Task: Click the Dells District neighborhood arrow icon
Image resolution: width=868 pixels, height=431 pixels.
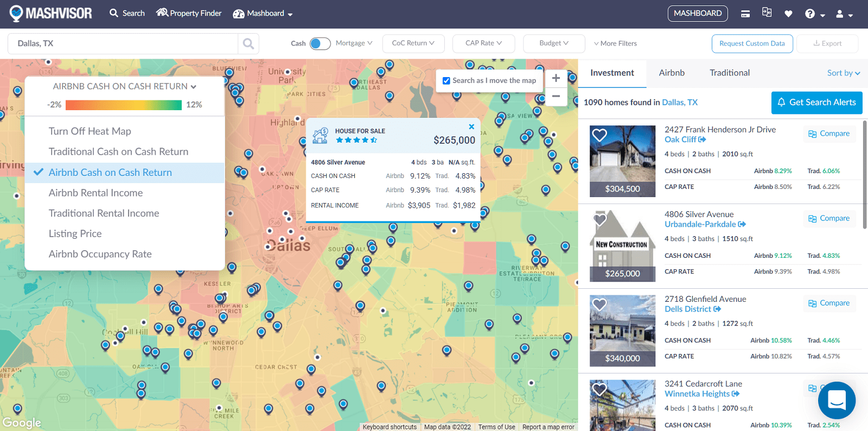Action: (717, 309)
